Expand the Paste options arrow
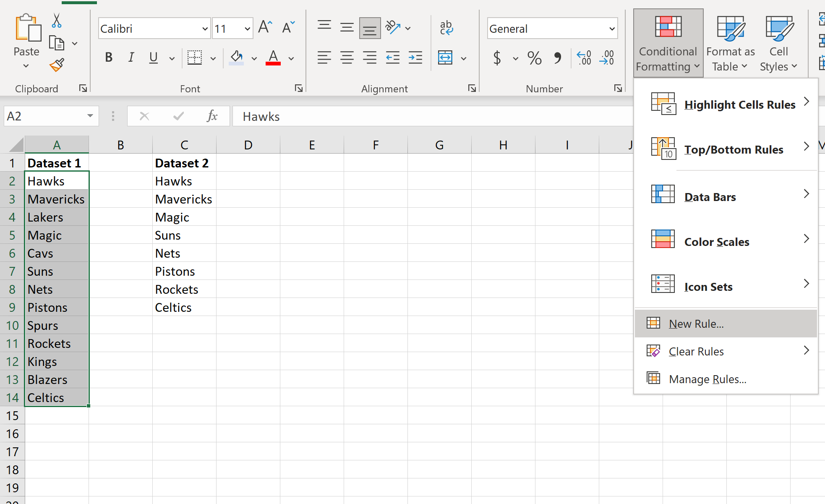Viewport: 825px width, 504px height. [x=26, y=66]
